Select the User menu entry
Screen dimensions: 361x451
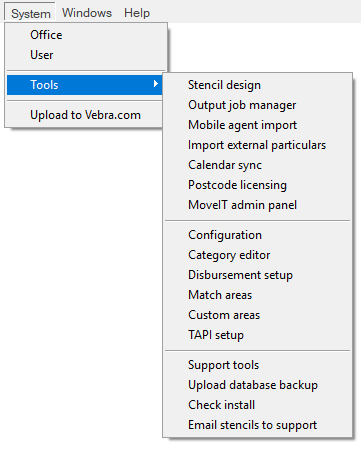tap(85, 55)
